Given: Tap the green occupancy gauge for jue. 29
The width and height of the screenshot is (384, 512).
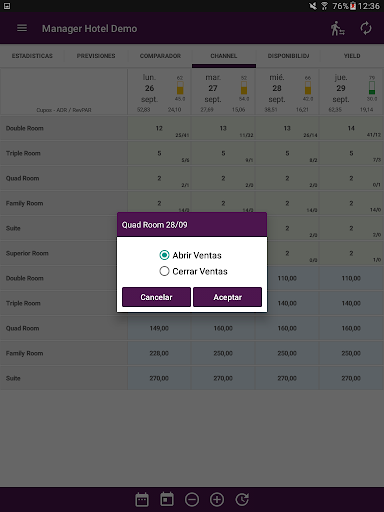Looking at the screenshot, I should coord(372,88).
